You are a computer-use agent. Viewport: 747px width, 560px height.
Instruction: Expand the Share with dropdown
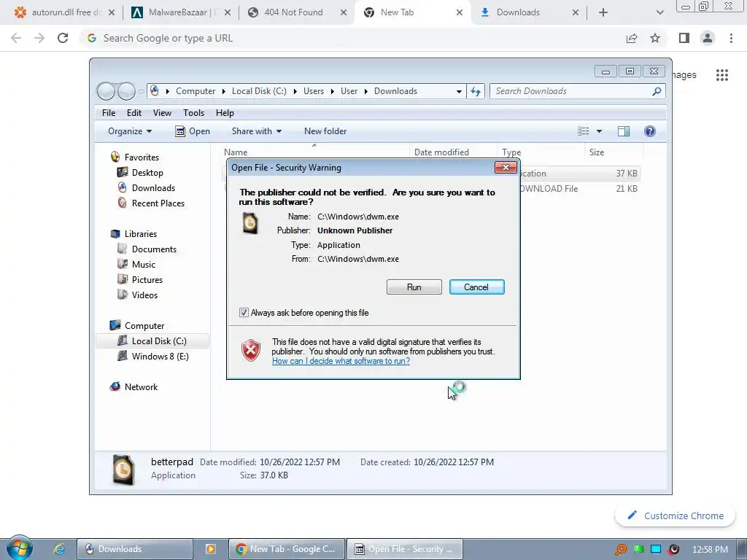point(256,131)
